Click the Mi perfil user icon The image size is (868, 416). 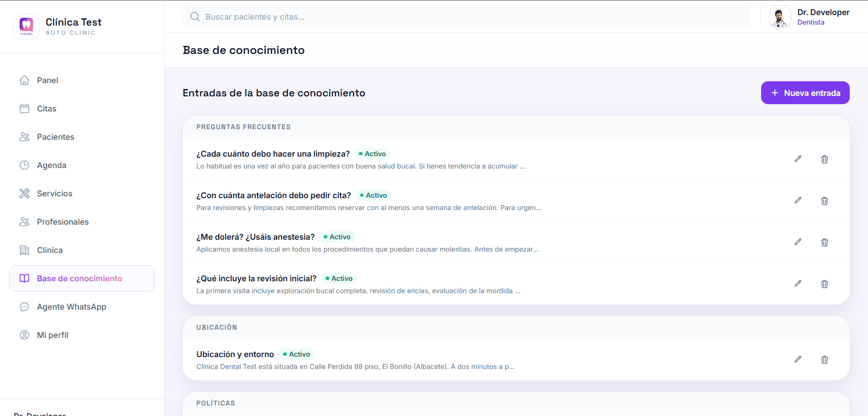[x=25, y=335]
